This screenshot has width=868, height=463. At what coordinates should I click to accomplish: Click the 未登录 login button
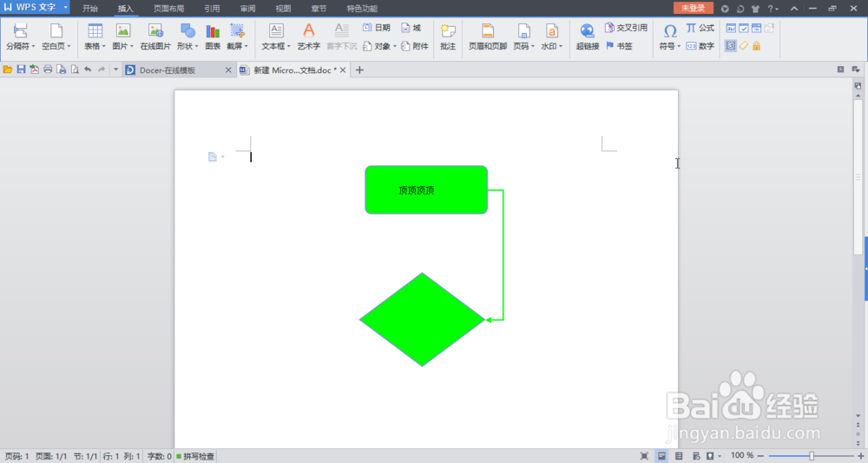click(693, 9)
